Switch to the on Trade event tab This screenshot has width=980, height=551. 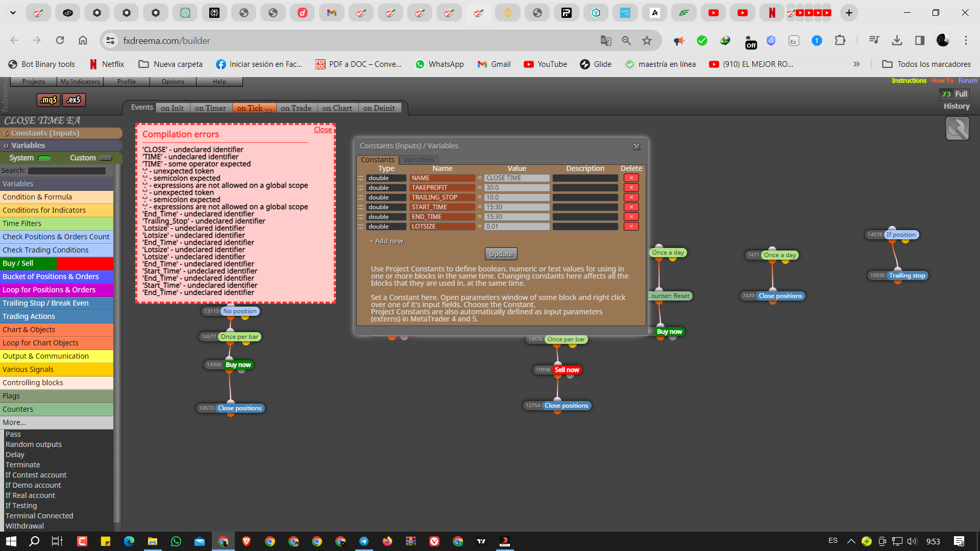(x=296, y=108)
